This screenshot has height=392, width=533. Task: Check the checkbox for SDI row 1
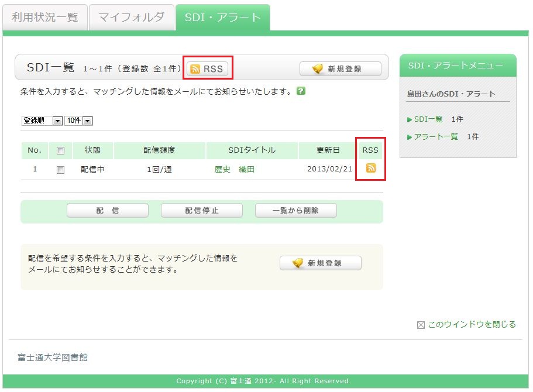(60, 170)
